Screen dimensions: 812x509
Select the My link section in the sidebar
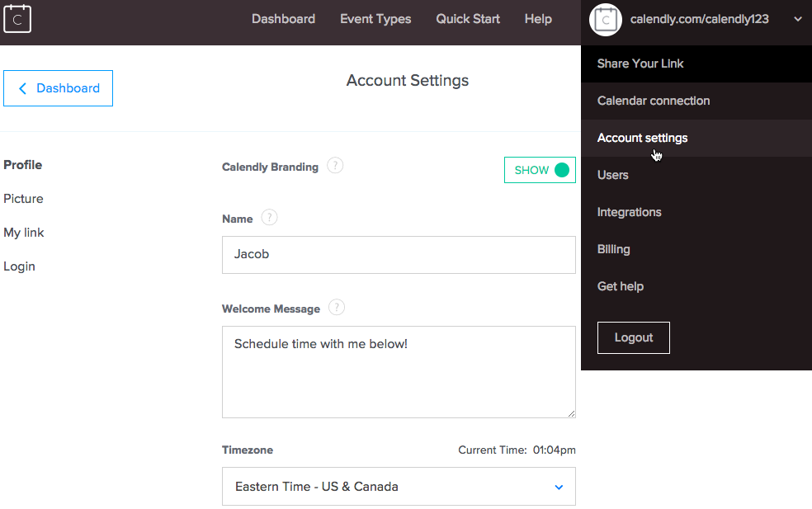tap(24, 233)
